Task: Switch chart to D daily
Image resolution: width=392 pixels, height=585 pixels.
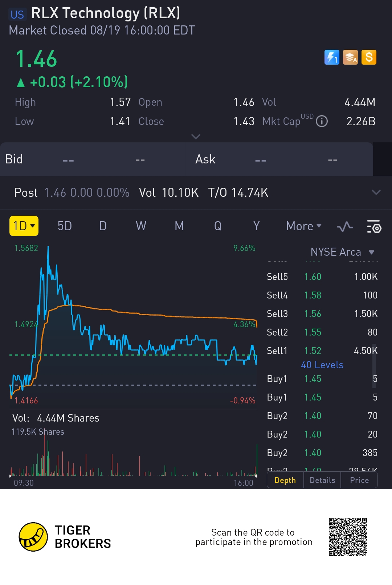Action: point(103,226)
